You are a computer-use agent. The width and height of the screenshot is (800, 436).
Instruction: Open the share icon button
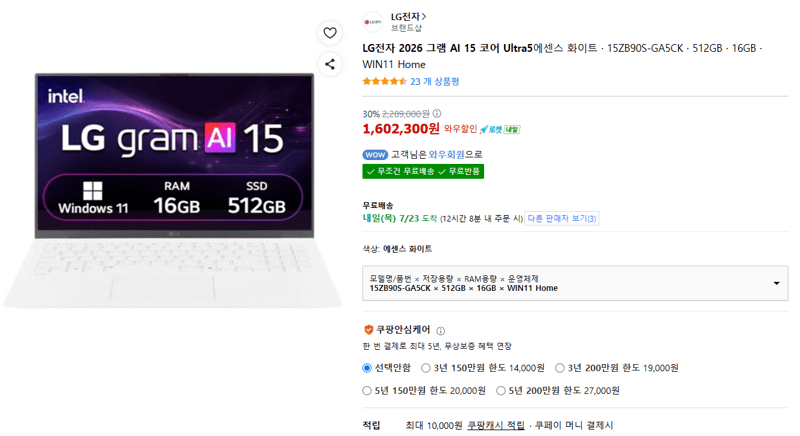(330, 64)
